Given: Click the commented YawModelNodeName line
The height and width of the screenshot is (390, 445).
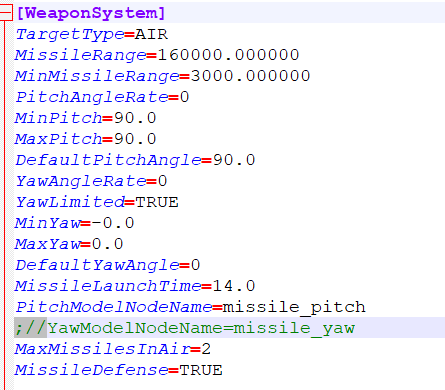Looking at the screenshot, I should [185, 328].
